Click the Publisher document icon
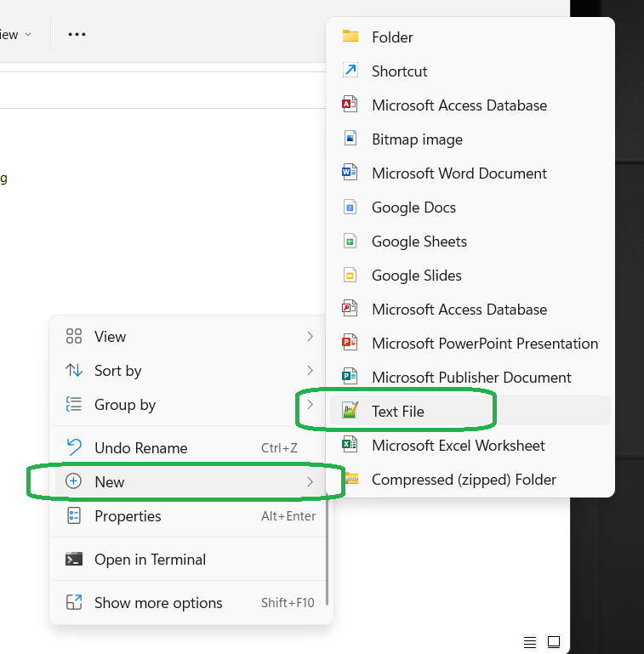The width and height of the screenshot is (644, 654). pyautogui.click(x=350, y=377)
